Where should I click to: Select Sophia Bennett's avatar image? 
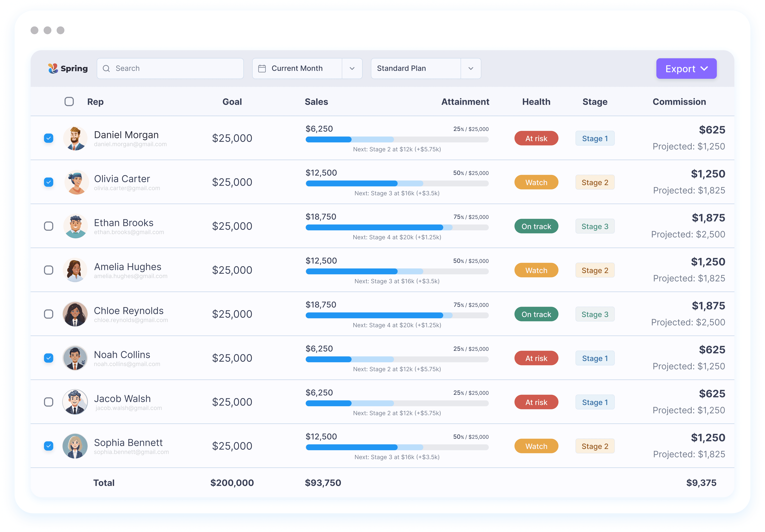75,446
